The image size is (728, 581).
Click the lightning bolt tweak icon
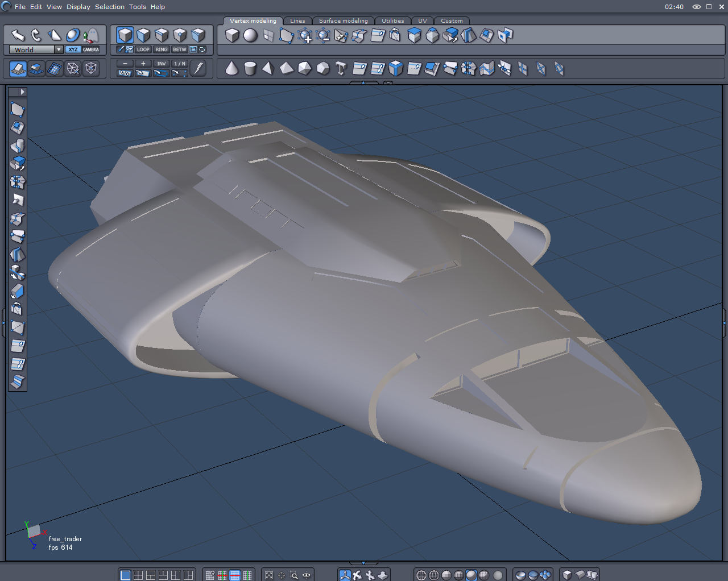pos(198,68)
